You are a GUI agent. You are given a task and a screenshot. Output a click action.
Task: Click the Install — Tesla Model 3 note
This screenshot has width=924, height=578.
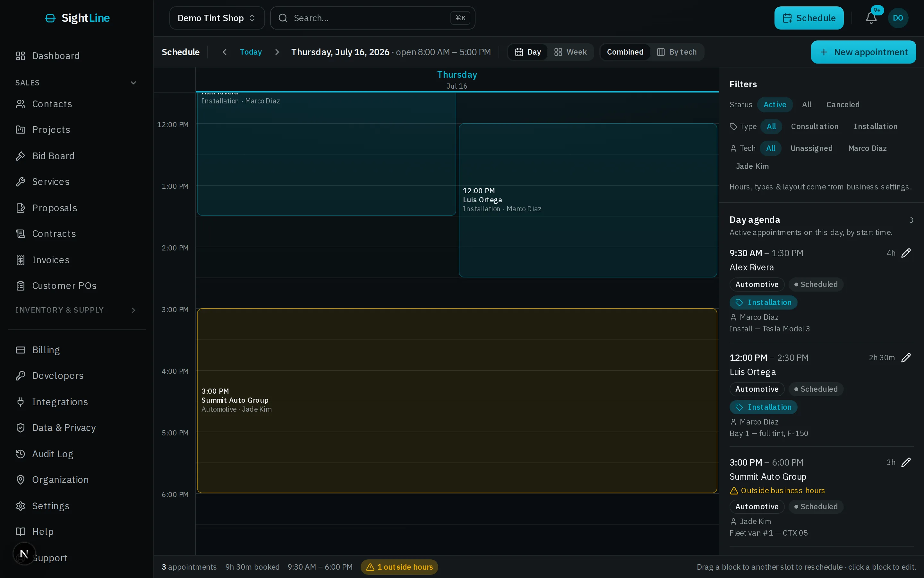769,329
